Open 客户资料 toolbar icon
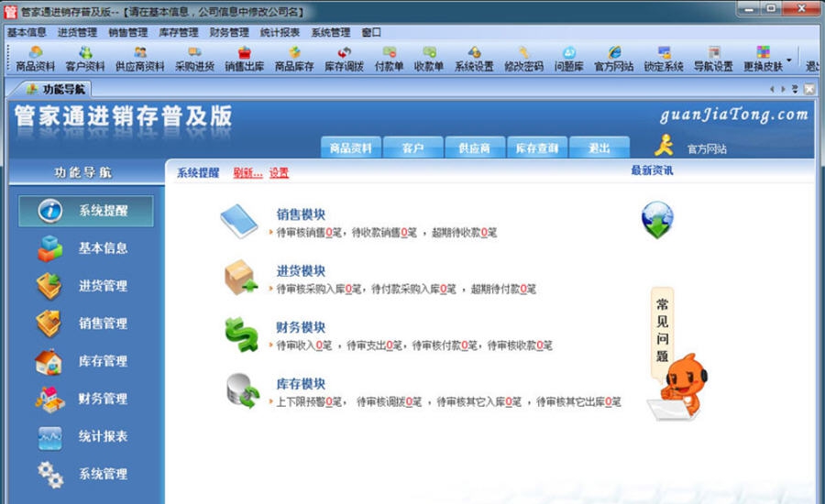Image resolution: width=825 pixels, height=504 pixels. click(x=85, y=59)
